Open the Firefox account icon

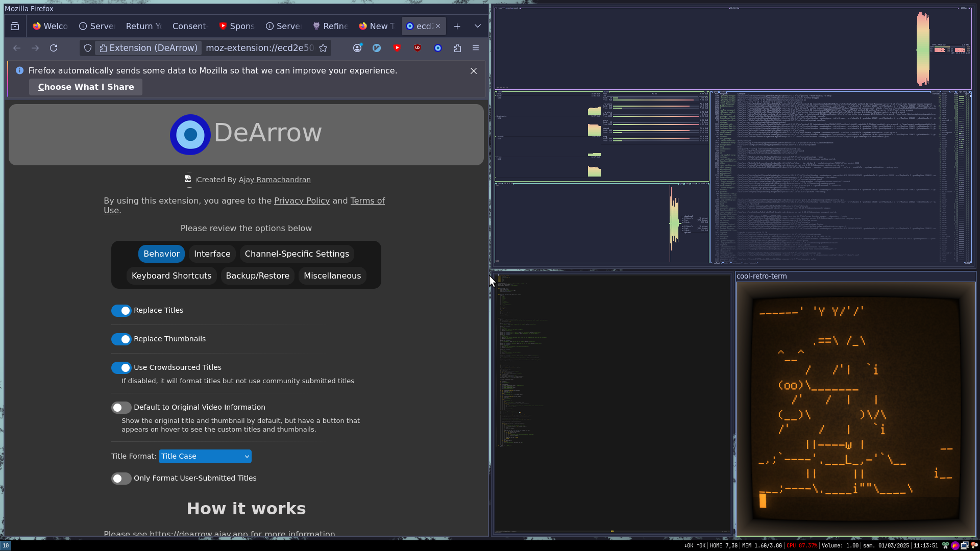pos(357,48)
